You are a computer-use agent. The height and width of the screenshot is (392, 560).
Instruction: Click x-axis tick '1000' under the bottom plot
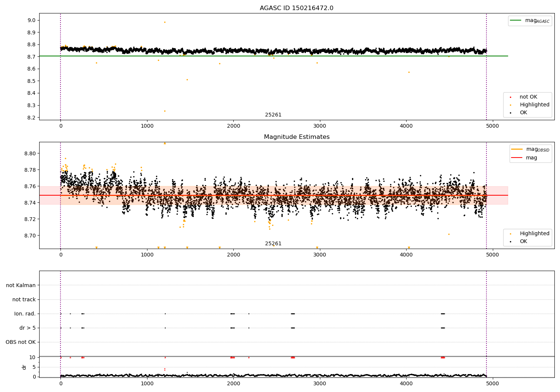click(147, 384)
